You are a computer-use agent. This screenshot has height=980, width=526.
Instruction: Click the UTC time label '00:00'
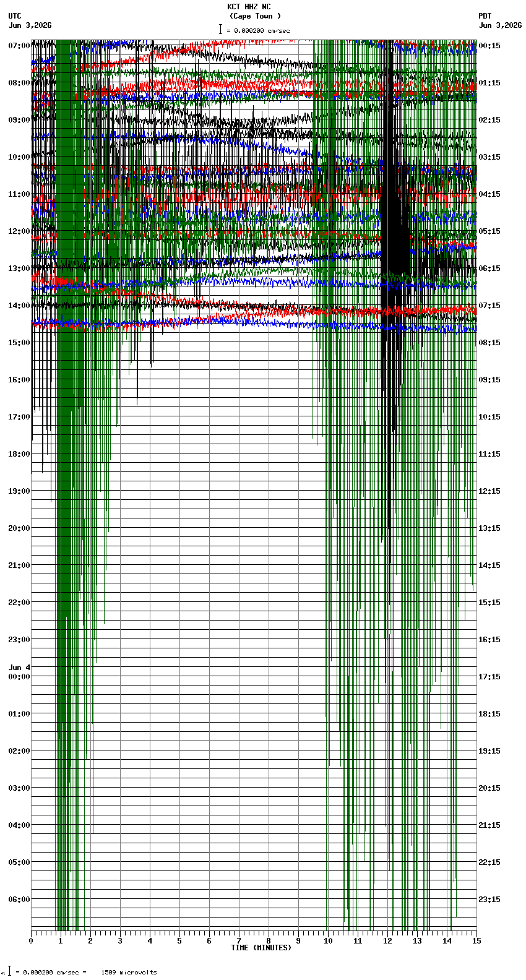pyautogui.click(x=19, y=677)
